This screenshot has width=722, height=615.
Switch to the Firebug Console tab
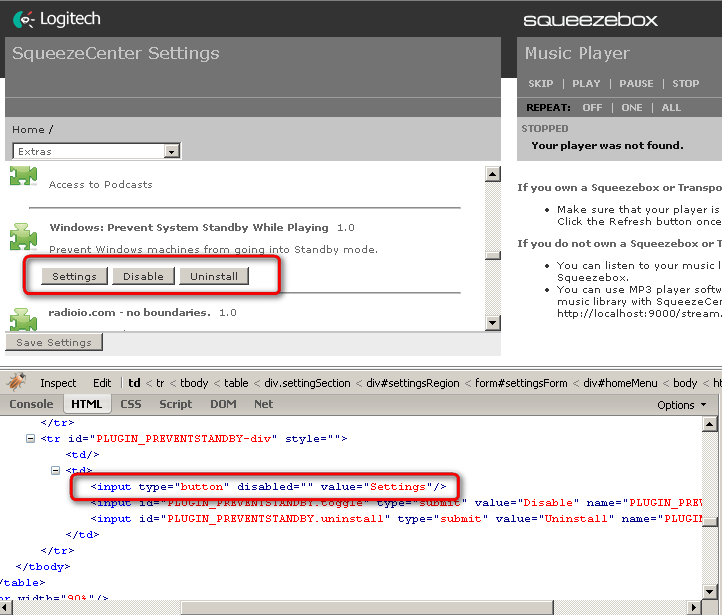[x=31, y=404]
